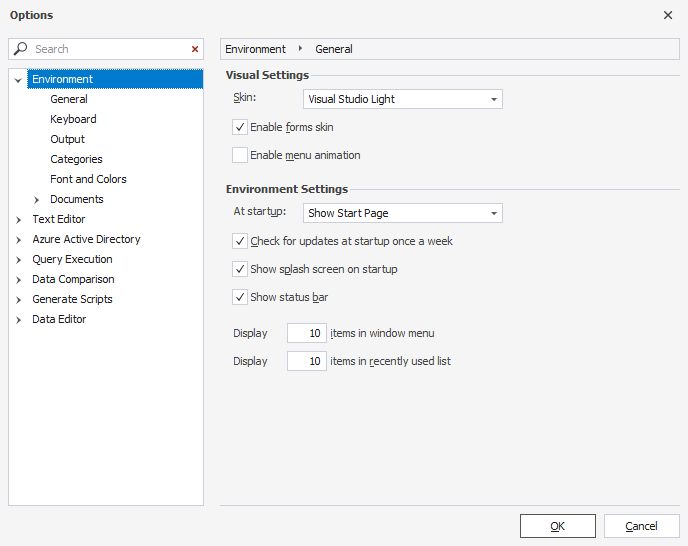Enable the menu animation checkbox
688x546 pixels.
click(x=240, y=155)
